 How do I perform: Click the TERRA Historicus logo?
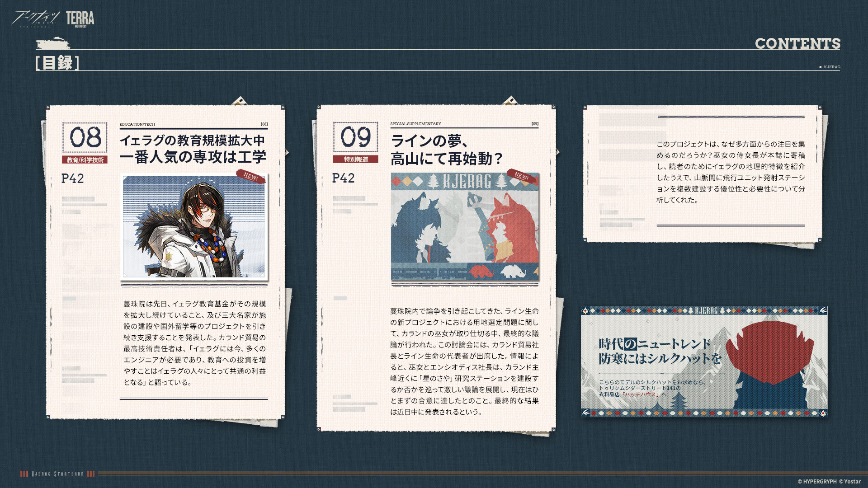coord(80,19)
